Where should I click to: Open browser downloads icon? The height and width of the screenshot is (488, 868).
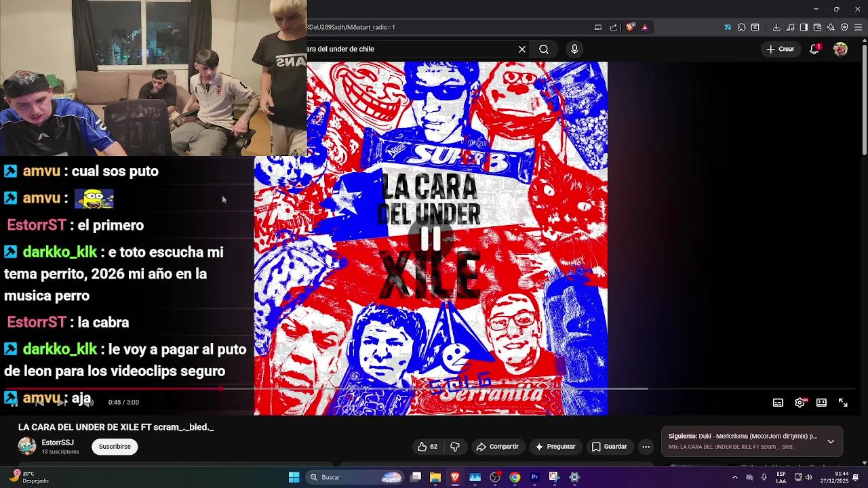point(776,27)
